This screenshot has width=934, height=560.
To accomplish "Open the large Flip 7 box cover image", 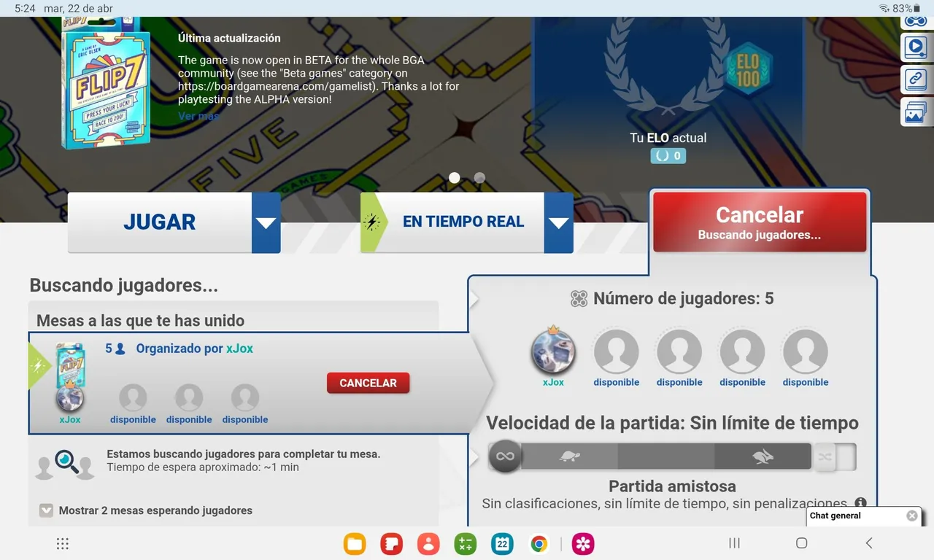I will (x=105, y=83).
